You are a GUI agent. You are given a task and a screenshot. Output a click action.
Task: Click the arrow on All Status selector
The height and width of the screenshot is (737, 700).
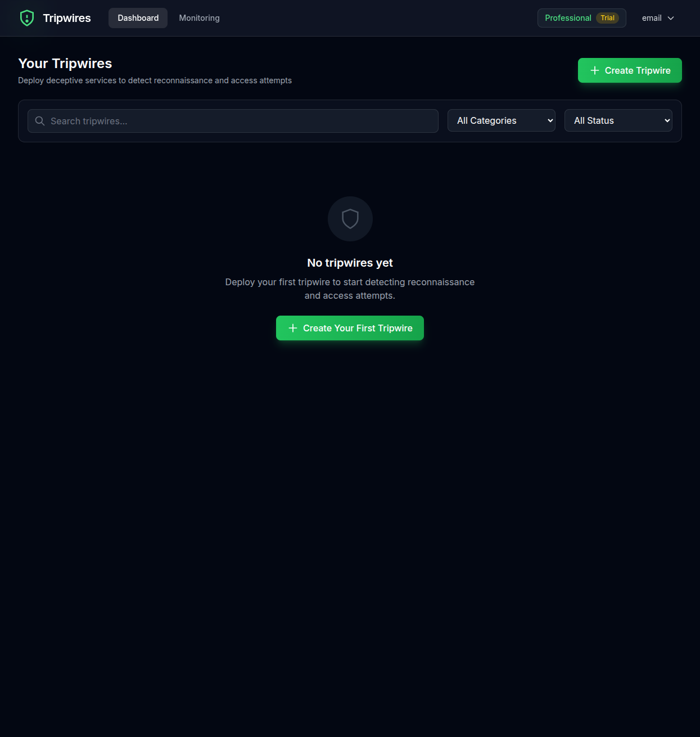pos(667,120)
